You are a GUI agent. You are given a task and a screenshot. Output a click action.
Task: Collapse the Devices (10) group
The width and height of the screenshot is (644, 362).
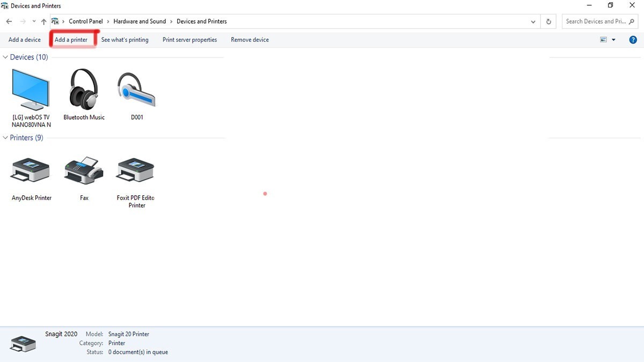[5, 57]
